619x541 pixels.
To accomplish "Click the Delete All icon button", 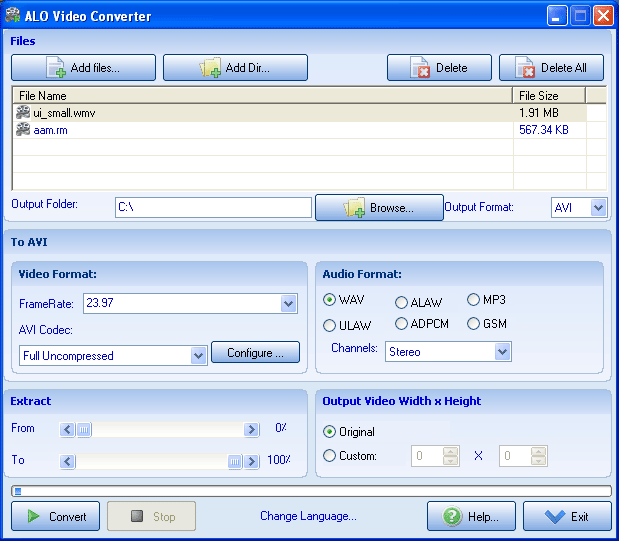I will point(525,68).
